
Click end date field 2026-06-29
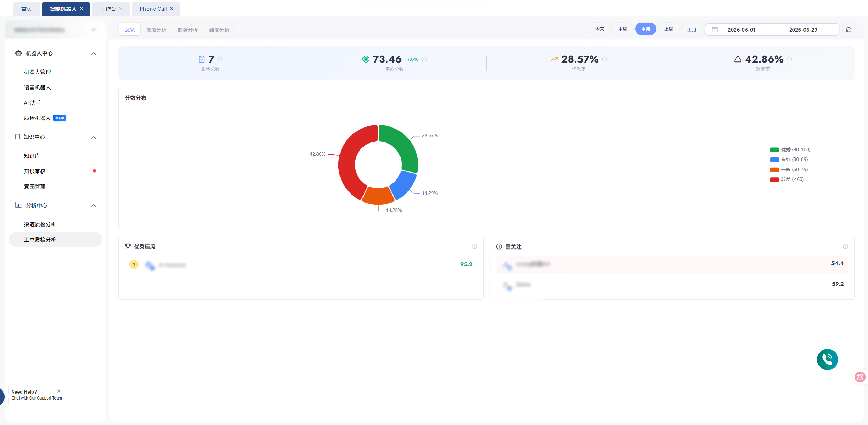pos(803,30)
